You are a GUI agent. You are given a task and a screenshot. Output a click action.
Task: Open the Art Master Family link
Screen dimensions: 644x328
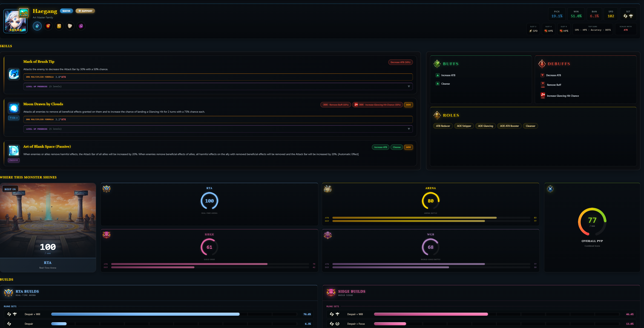pos(43,18)
